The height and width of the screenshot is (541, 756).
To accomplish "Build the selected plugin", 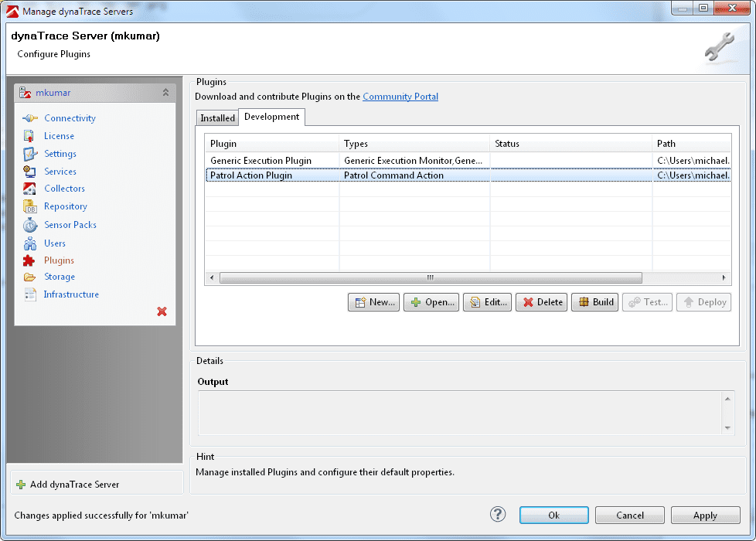I will [595, 302].
